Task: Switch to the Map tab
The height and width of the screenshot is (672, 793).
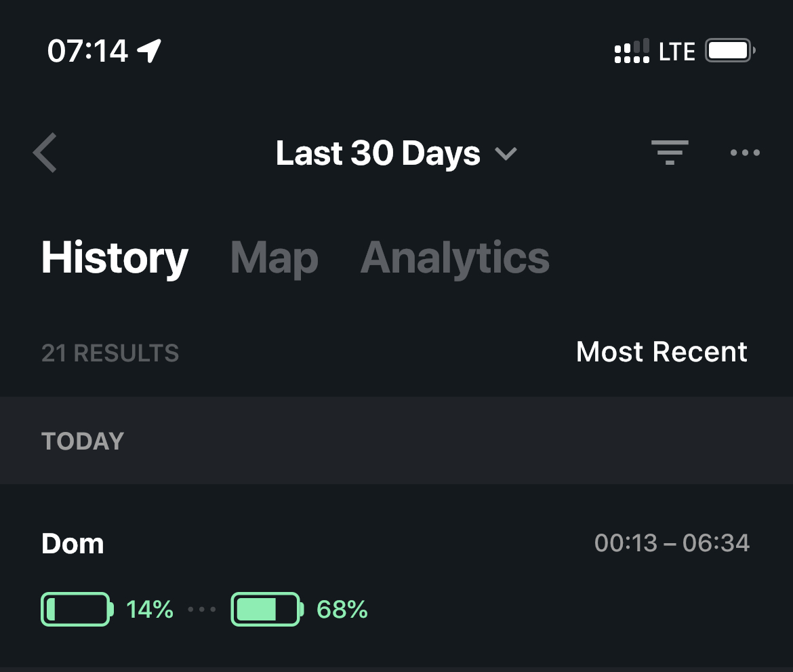Action: [274, 258]
